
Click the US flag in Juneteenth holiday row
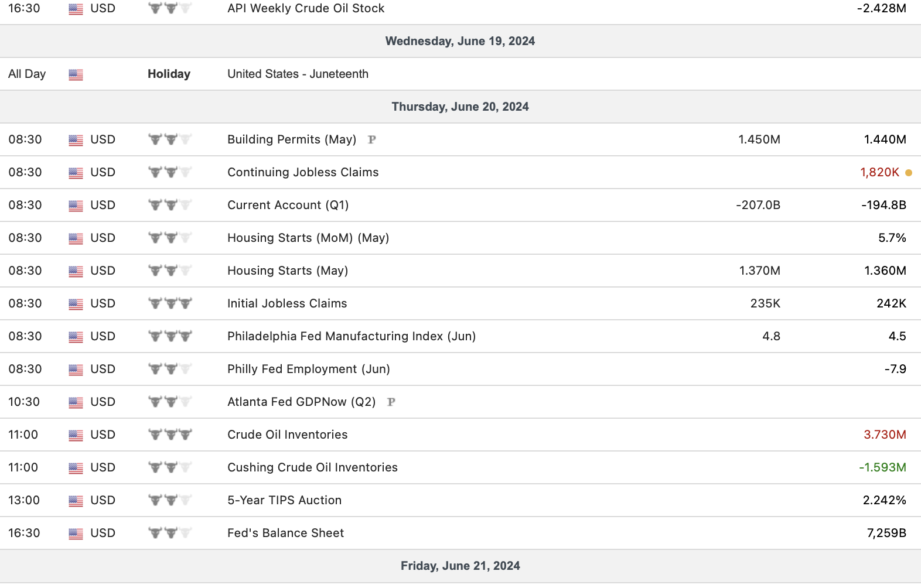pos(76,74)
